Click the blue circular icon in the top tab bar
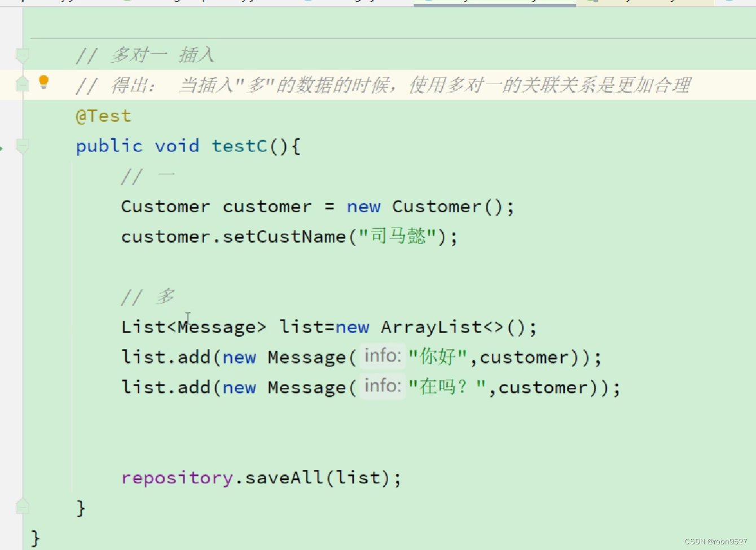The height and width of the screenshot is (550, 756). pyautogui.click(x=308, y=2)
